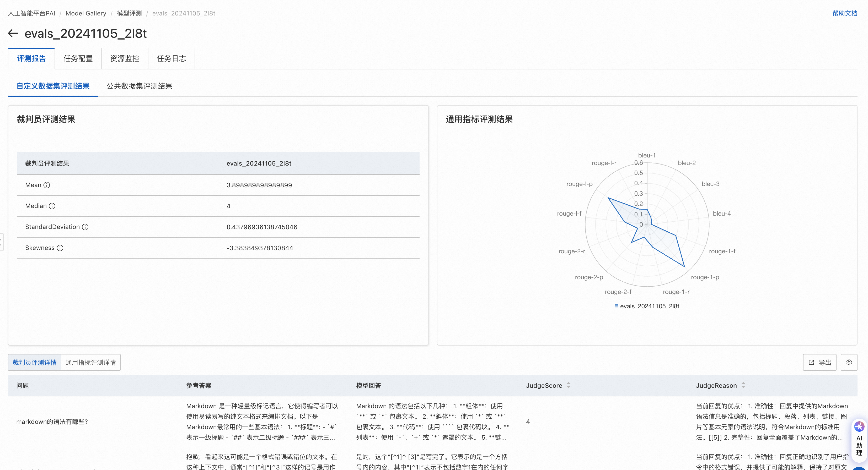868x470 pixels.
Task: Click the info icon next to Median
Action: pos(52,206)
